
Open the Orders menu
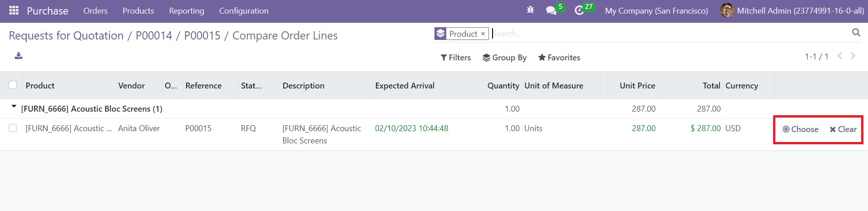[95, 11]
